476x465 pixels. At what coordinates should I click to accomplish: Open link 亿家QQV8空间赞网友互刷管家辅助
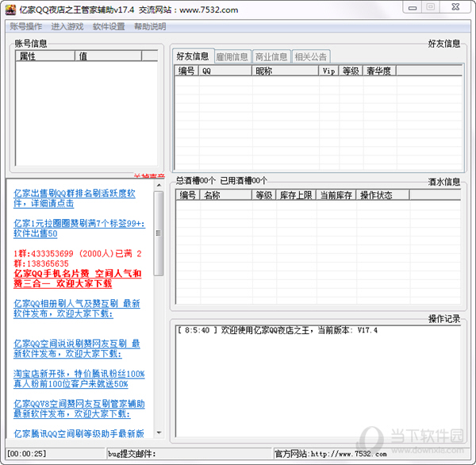[x=79, y=409]
